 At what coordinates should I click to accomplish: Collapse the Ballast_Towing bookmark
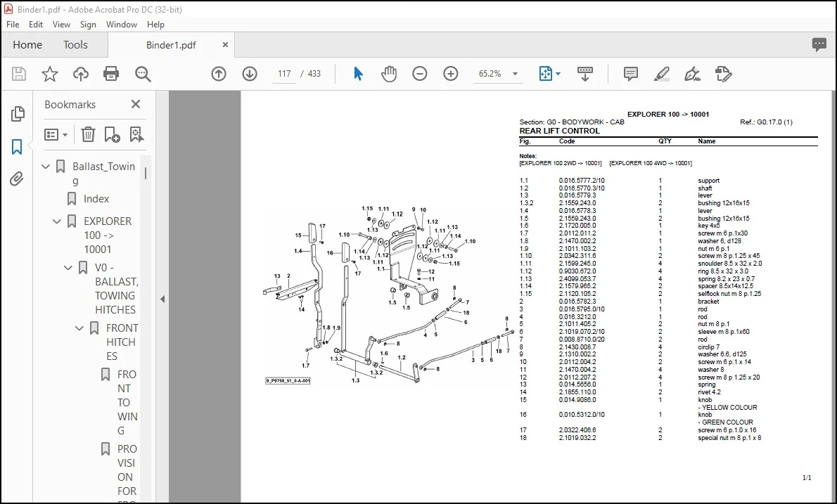(46, 167)
